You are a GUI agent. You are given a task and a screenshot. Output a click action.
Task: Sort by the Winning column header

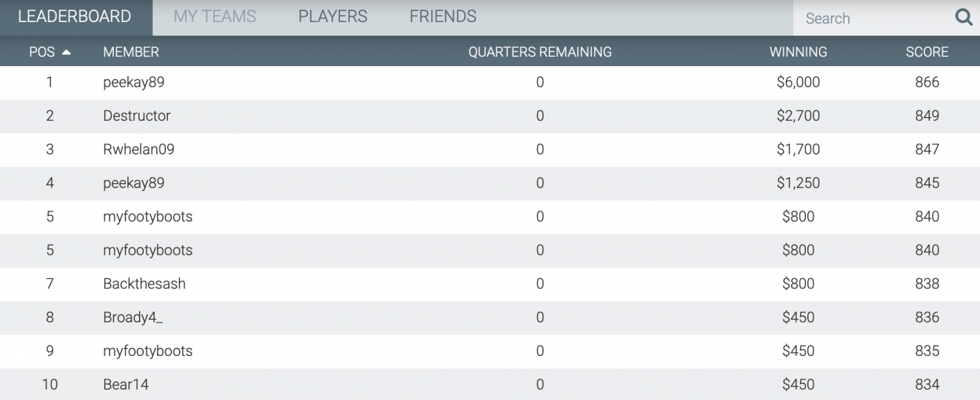[798, 52]
